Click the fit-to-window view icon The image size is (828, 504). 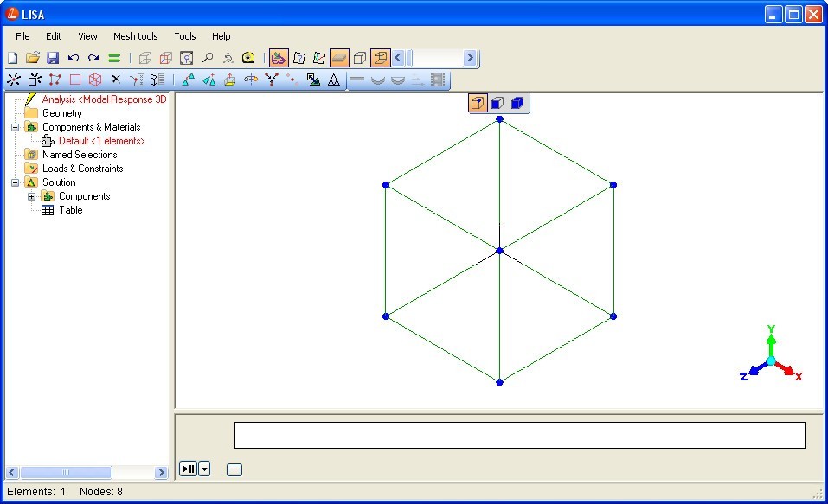pos(186,58)
